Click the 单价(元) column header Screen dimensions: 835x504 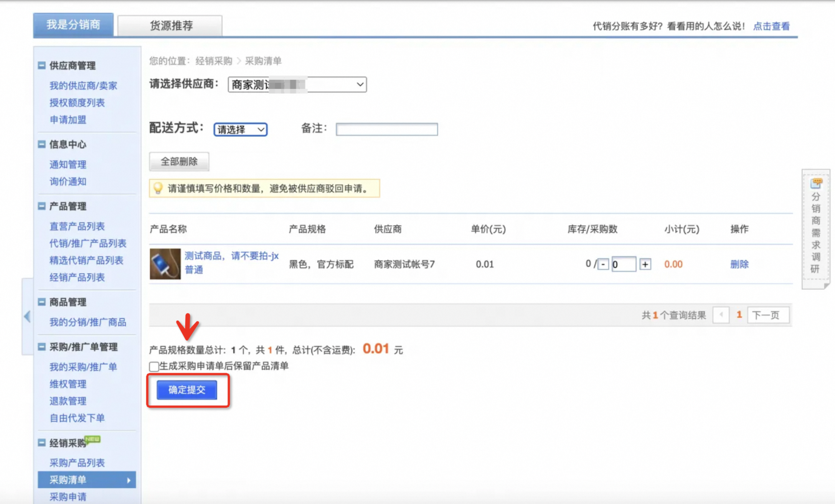488,229
